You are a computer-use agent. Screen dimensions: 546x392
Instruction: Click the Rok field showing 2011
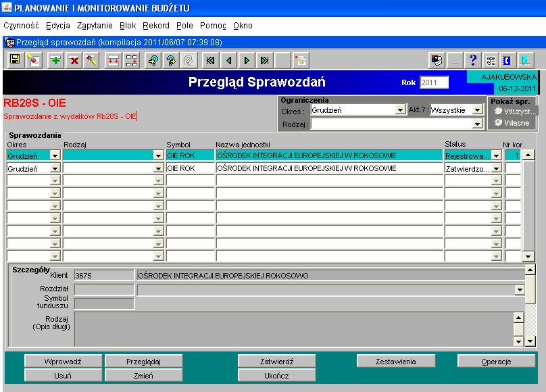click(x=434, y=82)
